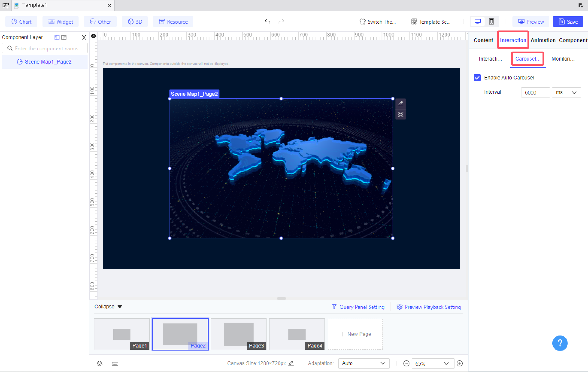This screenshot has width=588, height=372.
Task: Click the Preview button
Action: [531, 22]
